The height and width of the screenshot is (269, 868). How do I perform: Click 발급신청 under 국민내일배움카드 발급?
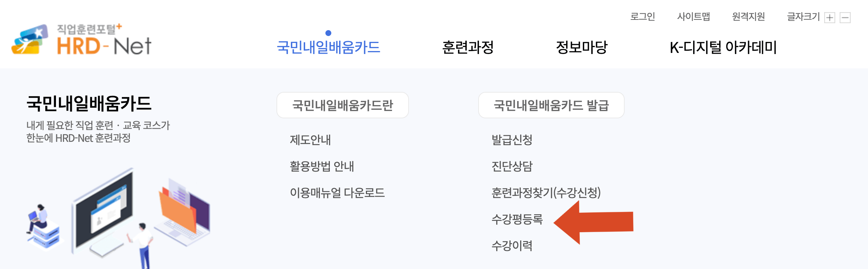tap(512, 140)
